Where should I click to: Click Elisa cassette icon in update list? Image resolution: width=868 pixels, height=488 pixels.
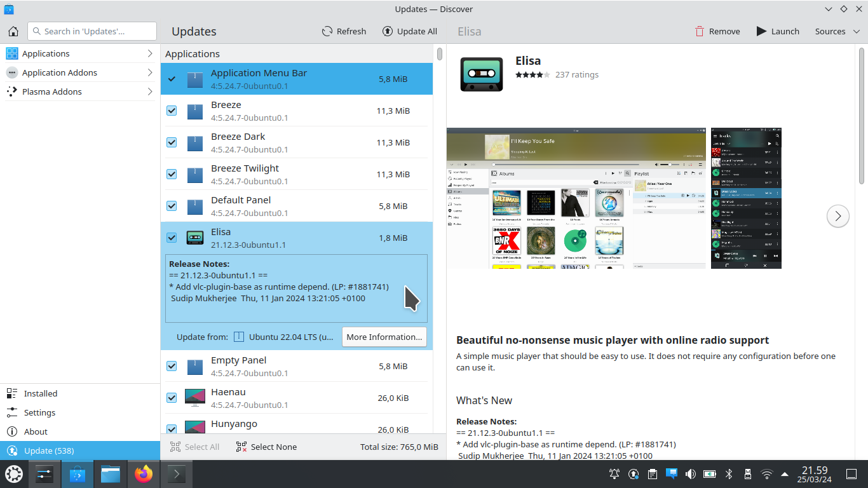(x=195, y=238)
